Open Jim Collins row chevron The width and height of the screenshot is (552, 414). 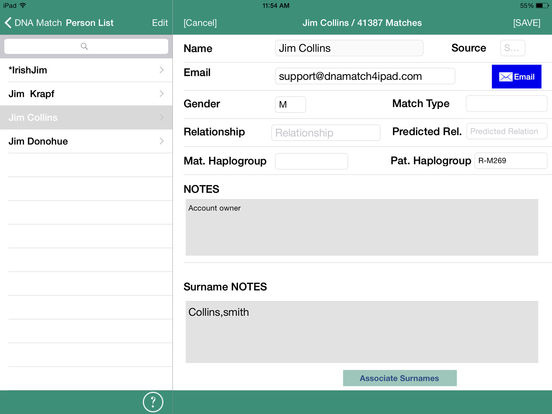(162, 117)
